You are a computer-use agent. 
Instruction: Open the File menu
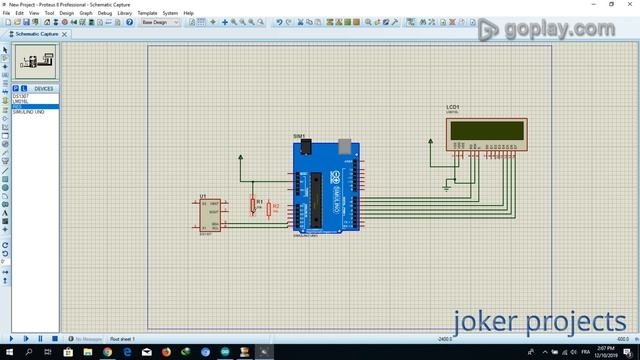tap(7, 13)
